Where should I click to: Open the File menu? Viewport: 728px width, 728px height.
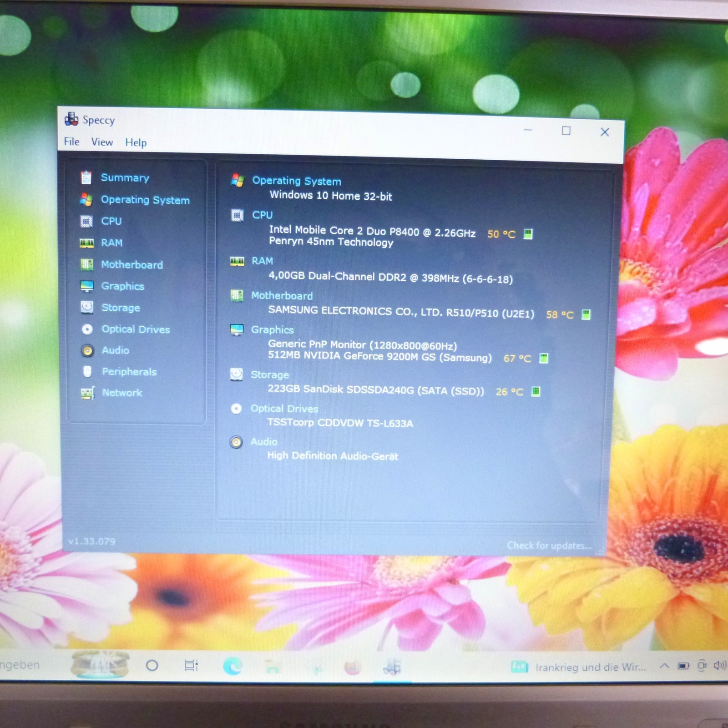coord(72,142)
